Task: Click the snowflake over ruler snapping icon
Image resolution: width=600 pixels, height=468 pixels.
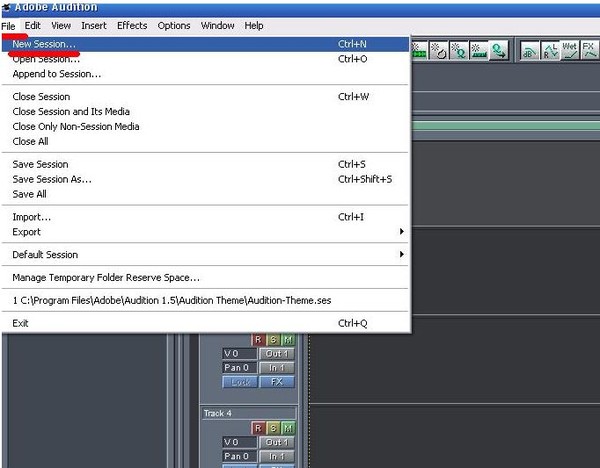Action: point(479,51)
